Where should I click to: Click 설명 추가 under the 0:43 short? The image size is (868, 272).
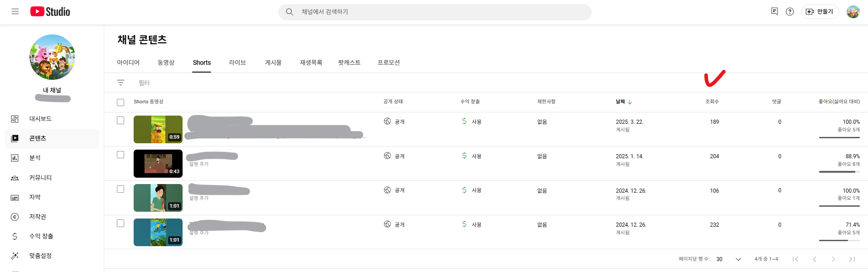[199, 164]
